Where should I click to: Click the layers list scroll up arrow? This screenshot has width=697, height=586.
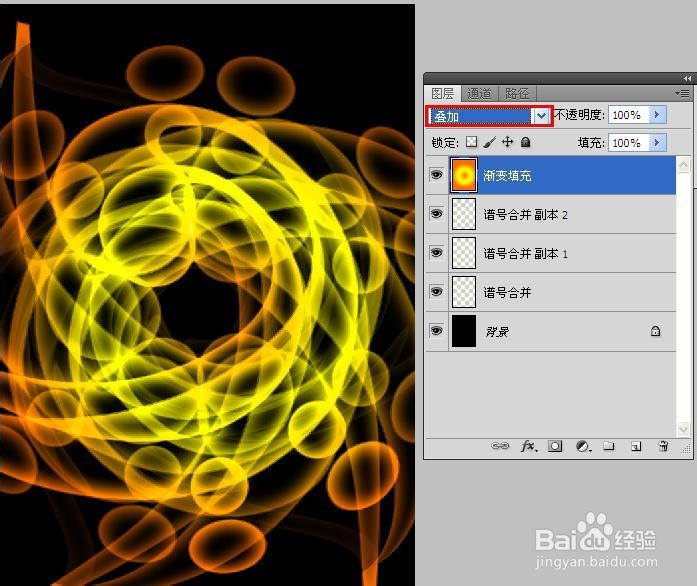pyautogui.click(x=683, y=165)
